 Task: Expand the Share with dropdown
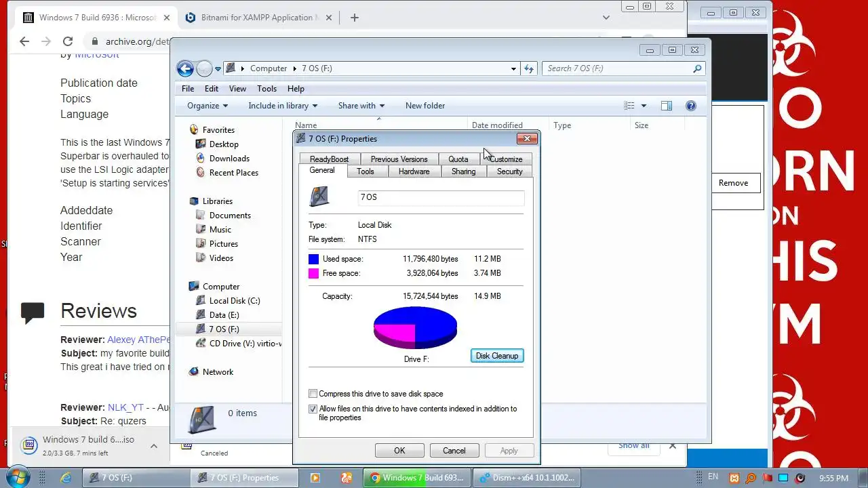(361, 106)
